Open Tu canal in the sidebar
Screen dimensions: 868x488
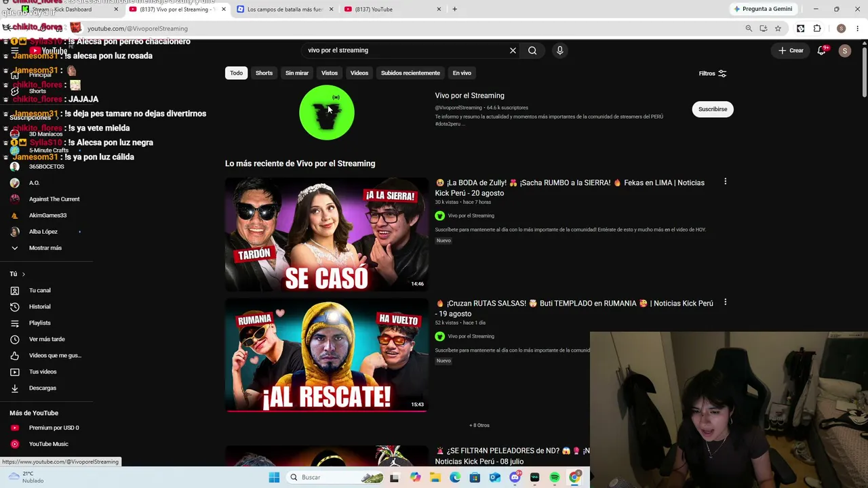tap(40, 291)
